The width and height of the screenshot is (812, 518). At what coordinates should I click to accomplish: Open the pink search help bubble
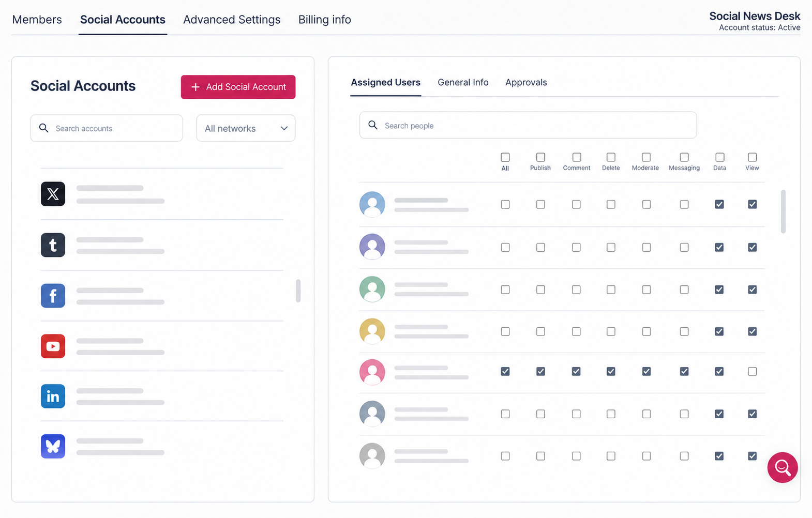pos(782,467)
